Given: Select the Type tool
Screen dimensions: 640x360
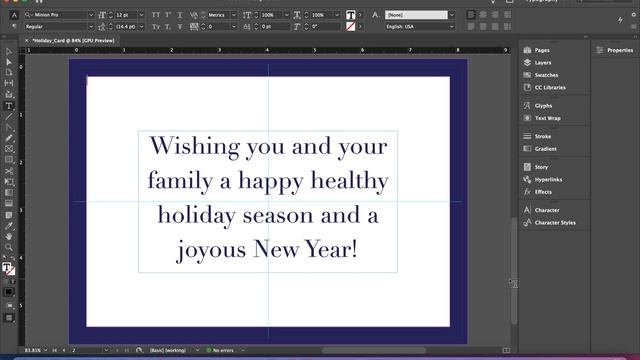Looking at the screenshot, I should (9, 106).
